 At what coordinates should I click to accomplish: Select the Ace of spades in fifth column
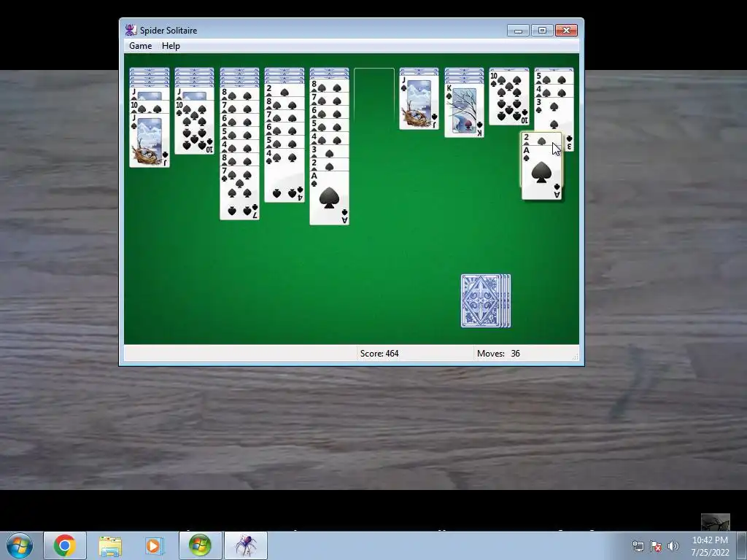(x=329, y=198)
